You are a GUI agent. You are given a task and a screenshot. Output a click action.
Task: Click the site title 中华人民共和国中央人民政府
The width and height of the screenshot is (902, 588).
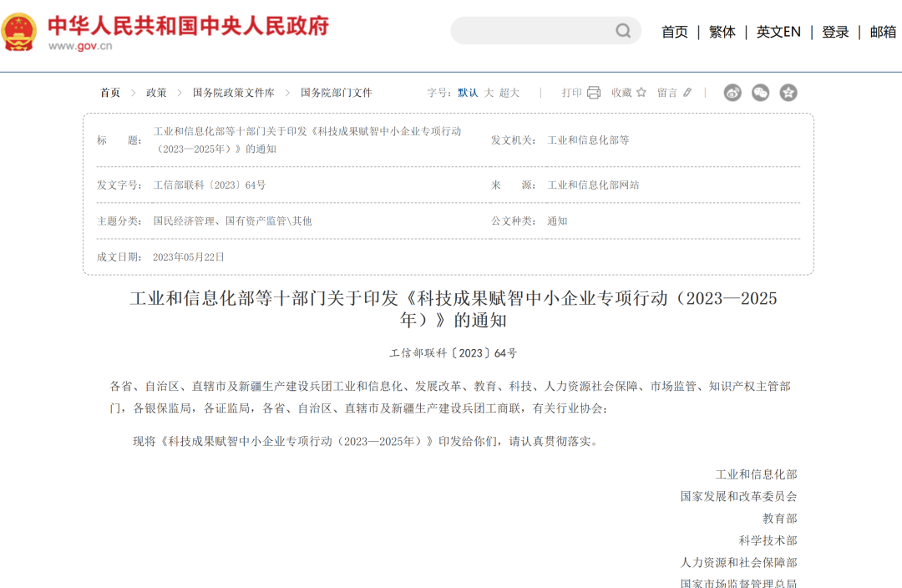(188, 26)
